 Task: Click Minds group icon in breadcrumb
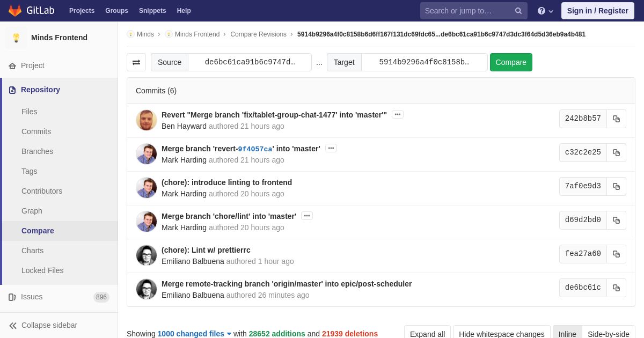[x=130, y=34]
